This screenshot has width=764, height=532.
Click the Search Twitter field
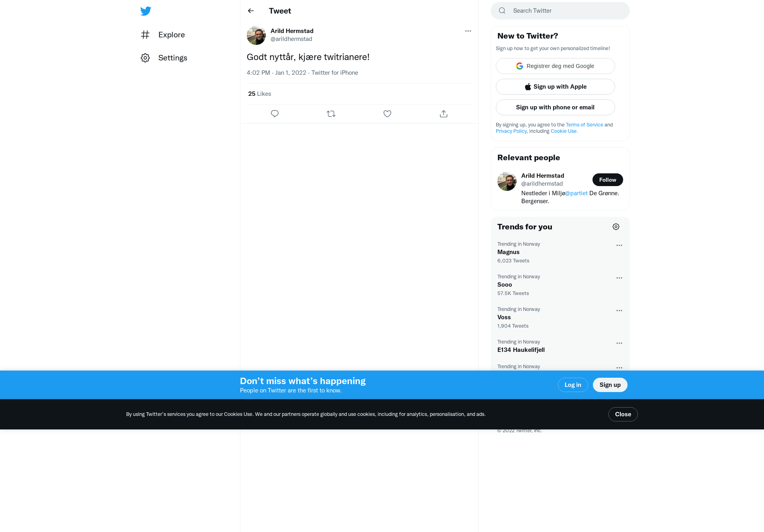click(x=560, y=11)
